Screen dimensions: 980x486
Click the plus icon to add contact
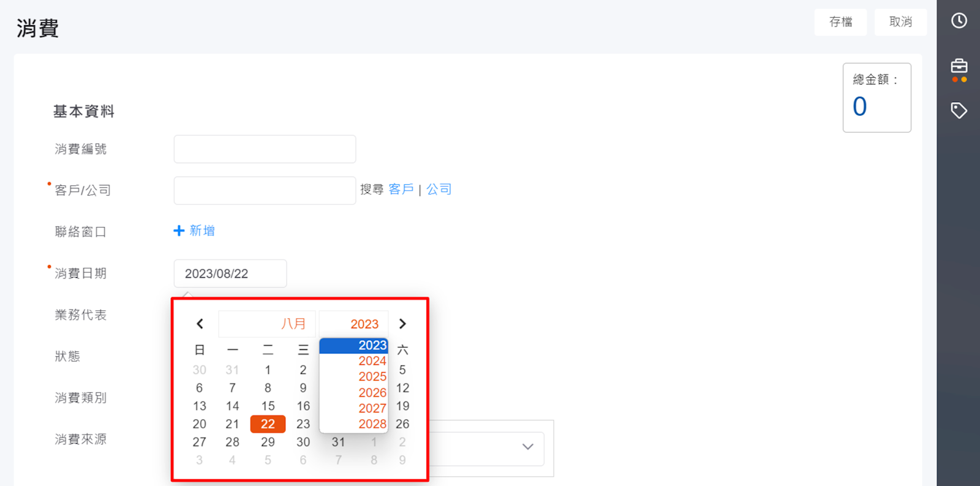(x=179, y=231)
